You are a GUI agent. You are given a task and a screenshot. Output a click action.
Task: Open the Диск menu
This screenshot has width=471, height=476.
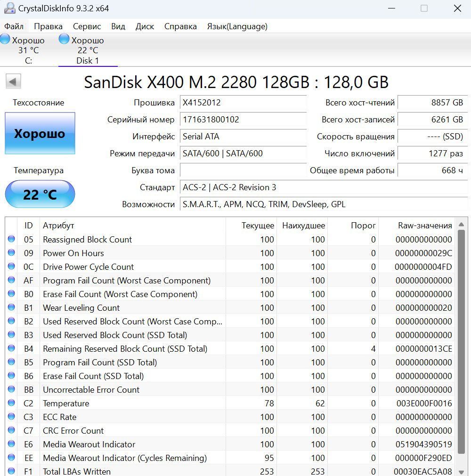(x=145, y=26)
